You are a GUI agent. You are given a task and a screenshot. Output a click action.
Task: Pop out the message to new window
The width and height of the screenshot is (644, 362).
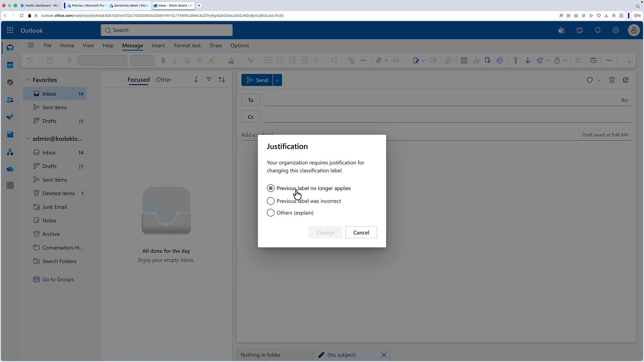(x=626, y=80)
